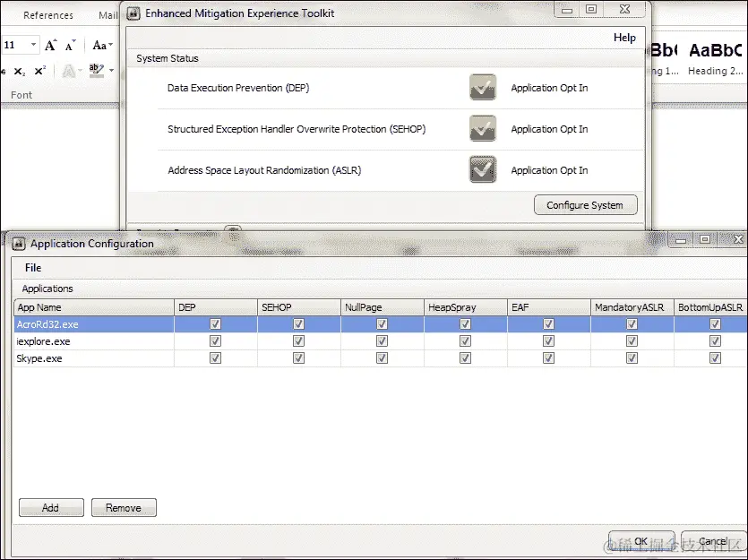748x560 pixels.
Task: Click the NullPage column header
Action: (x=383, y=307)
